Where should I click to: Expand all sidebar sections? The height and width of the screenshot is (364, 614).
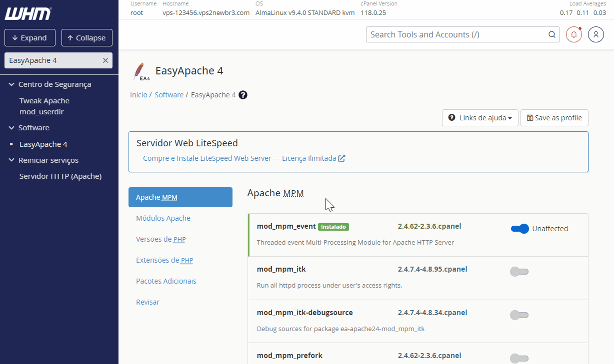pos(30,38)
